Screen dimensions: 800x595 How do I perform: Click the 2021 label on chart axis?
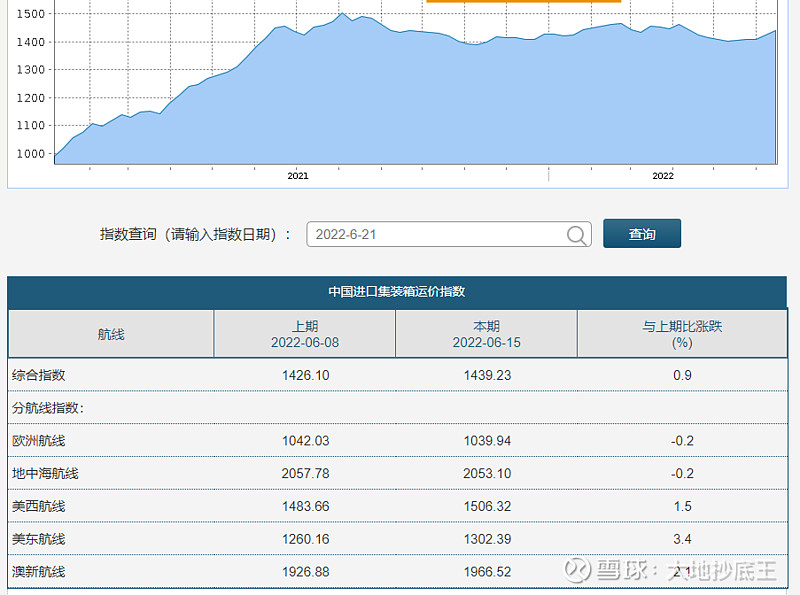[298, 176]
